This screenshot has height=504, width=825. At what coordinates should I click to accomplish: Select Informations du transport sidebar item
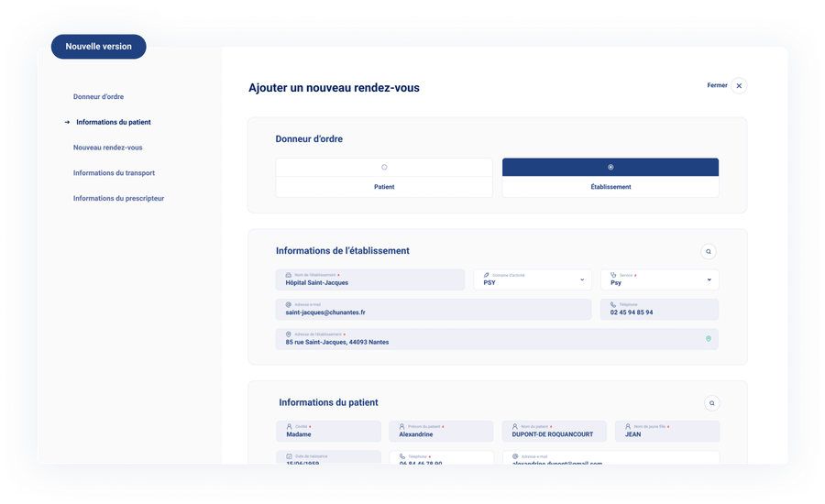pos(114,172)
